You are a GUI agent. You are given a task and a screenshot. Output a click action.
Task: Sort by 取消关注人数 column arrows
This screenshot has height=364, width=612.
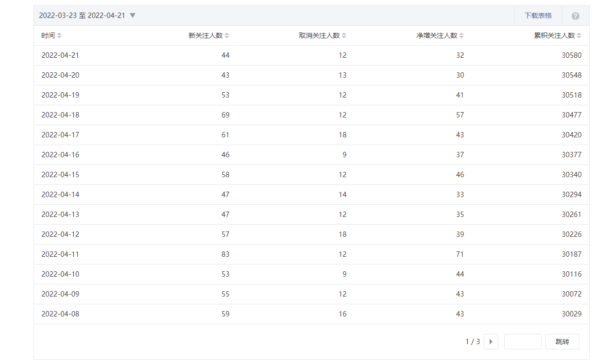(x=344, y=36)
